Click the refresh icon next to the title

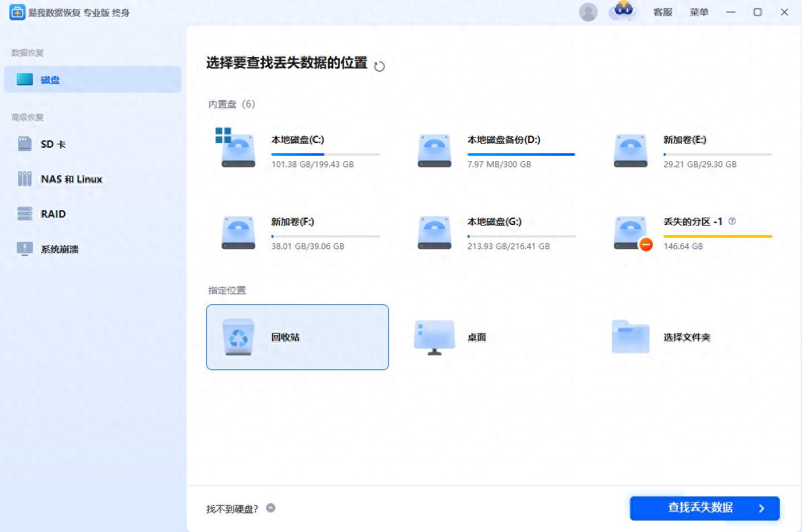coord(379,66)
